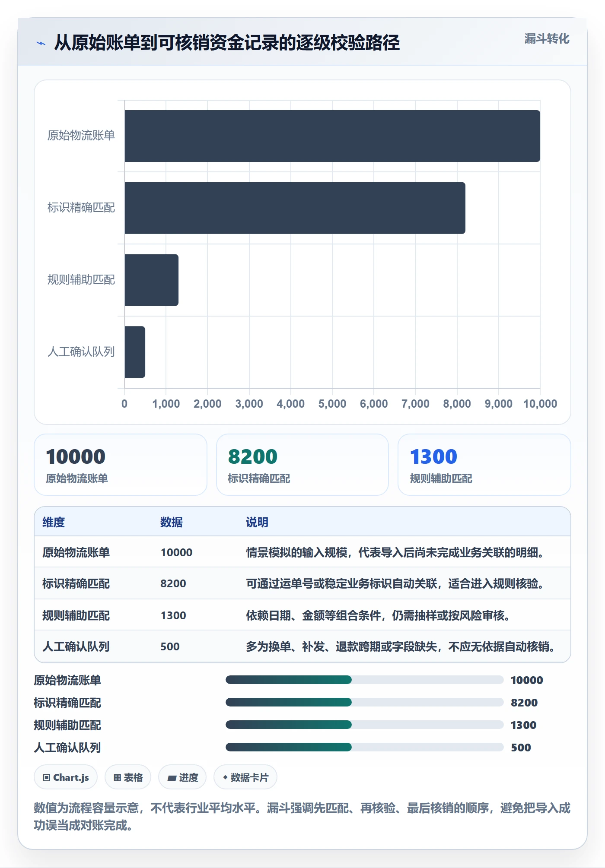The width and height of the screenshot is (605, 868).
Task: Click the 规则辅助匹配 cell in the table
Action: click(x=76, y=615)
